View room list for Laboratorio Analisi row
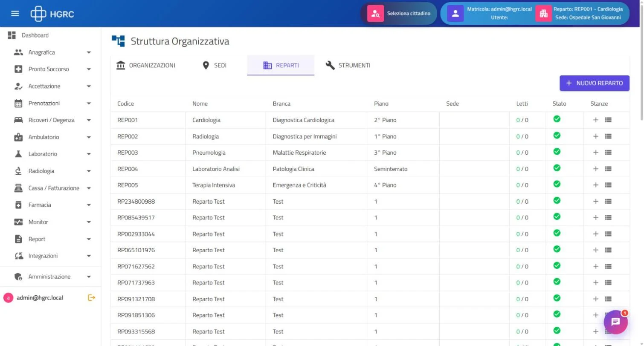Image resolution: width=644 pixels, height=346 pixels. pos(608,169)
